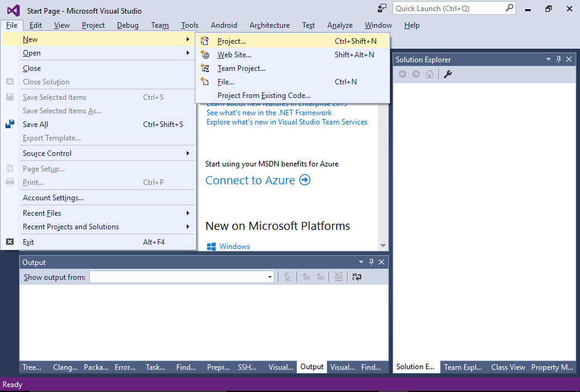Switch to the Property Manager tab
This screenshot has width=580, height=392.
(552, 367)
